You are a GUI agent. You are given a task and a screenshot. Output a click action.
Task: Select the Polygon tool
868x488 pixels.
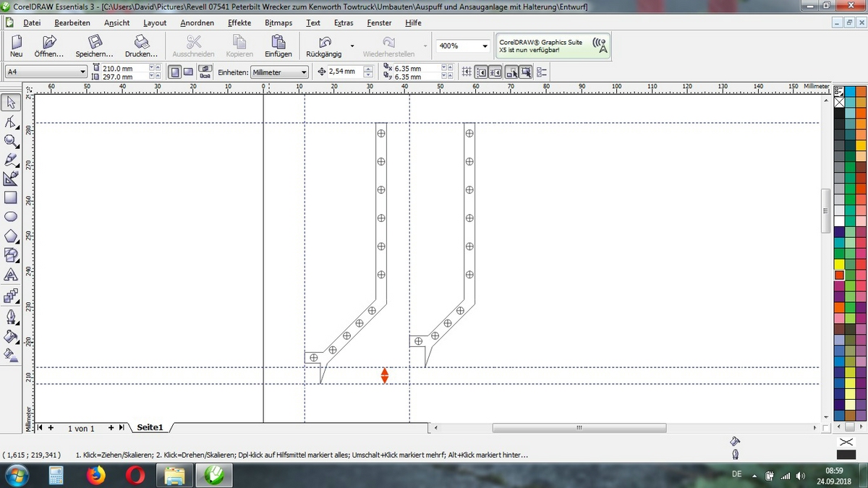click(11, 236)
